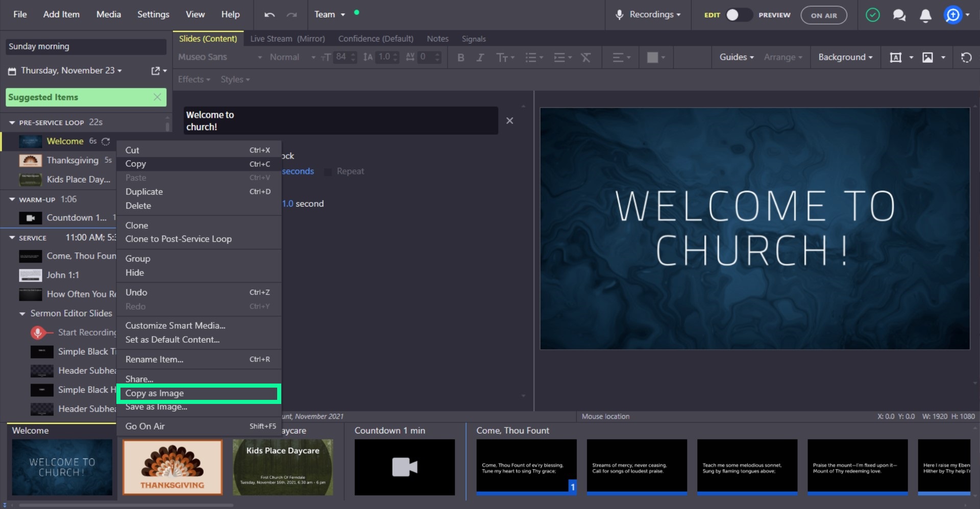980x509 pixels.
Task: Click the blue upload account icon
Action: pos(953,15)
